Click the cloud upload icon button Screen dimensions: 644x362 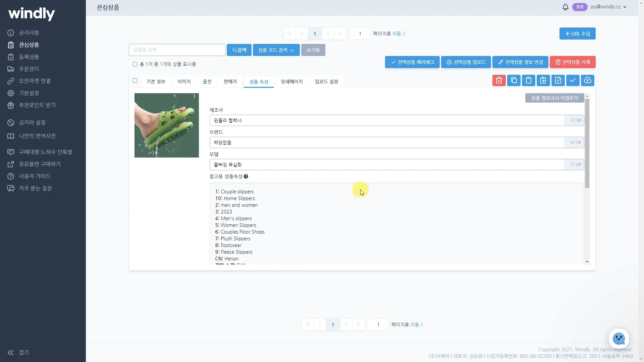[587, 80]
